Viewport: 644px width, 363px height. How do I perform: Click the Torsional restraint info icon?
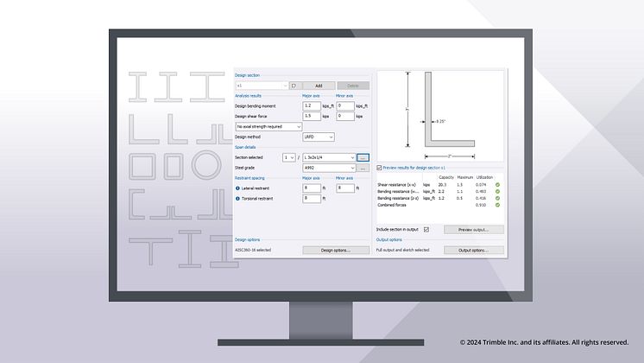click(238, 198)
